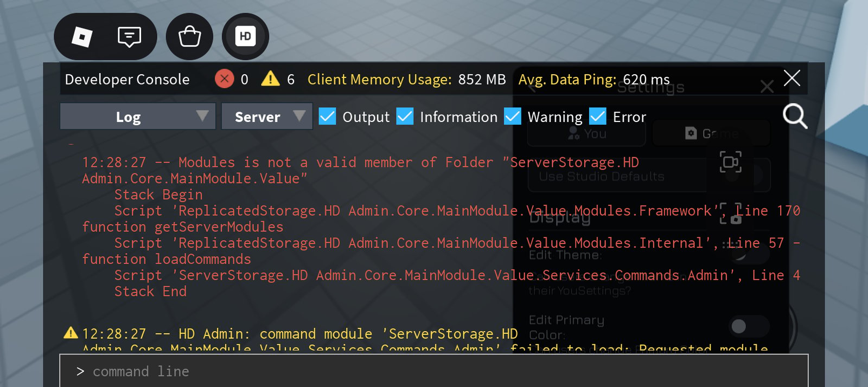Click the red error count icon

pos(224,79)
